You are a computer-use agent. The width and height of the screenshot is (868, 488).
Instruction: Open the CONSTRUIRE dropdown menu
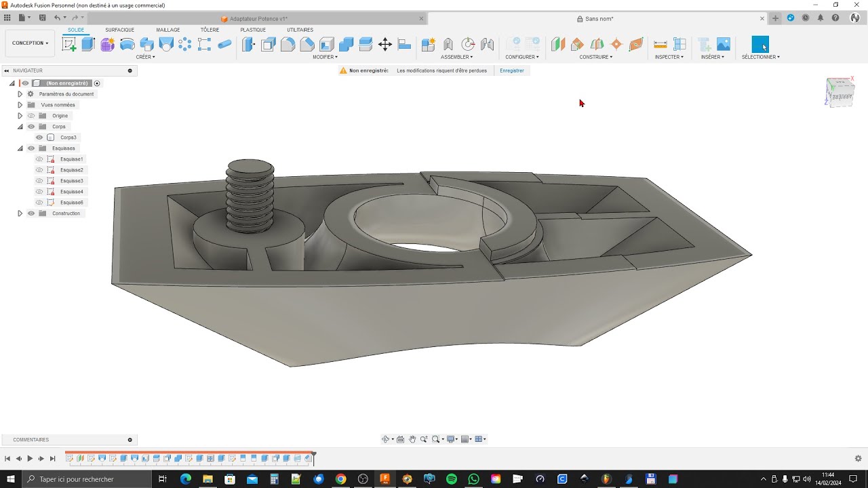click(596, 57)
